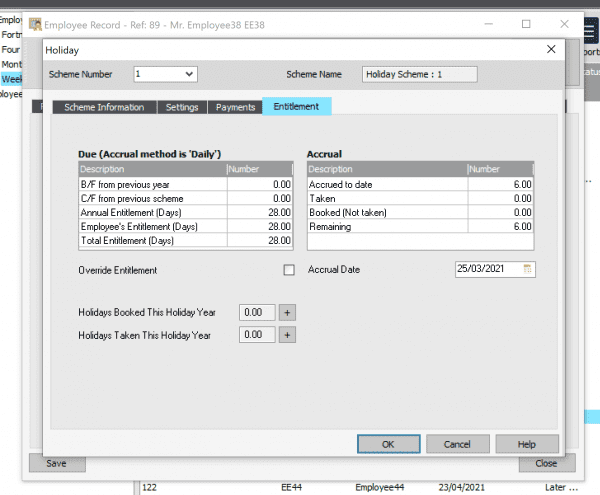Click the 23/04/2021 date in background list
600x495 pixels.
[461, 487]
